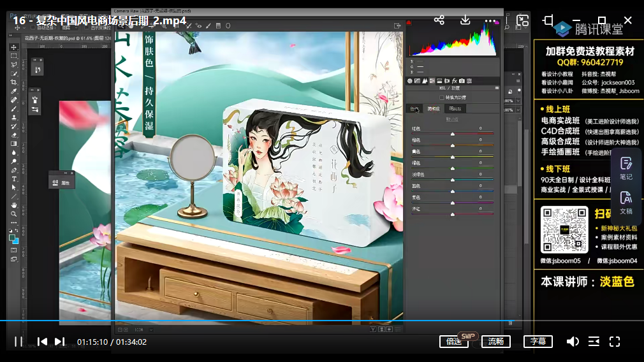The width and height of the screenshot is (644, 362).
Task: Select Camera Raw radial filter tool
Action: coord(228,26)
